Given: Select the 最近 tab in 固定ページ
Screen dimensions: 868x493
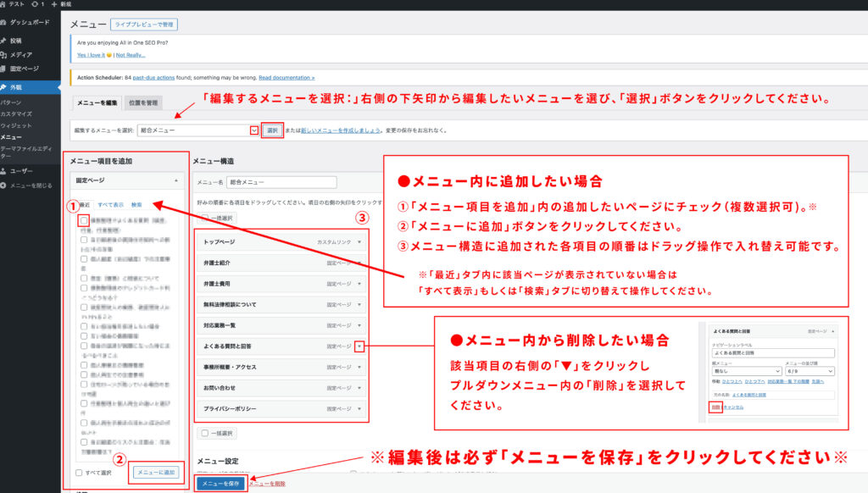Looking at the screenshot, I should pos(85,205).
